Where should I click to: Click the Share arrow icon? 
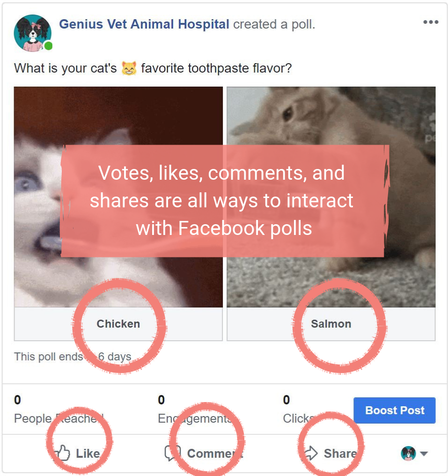pos(310,453)
